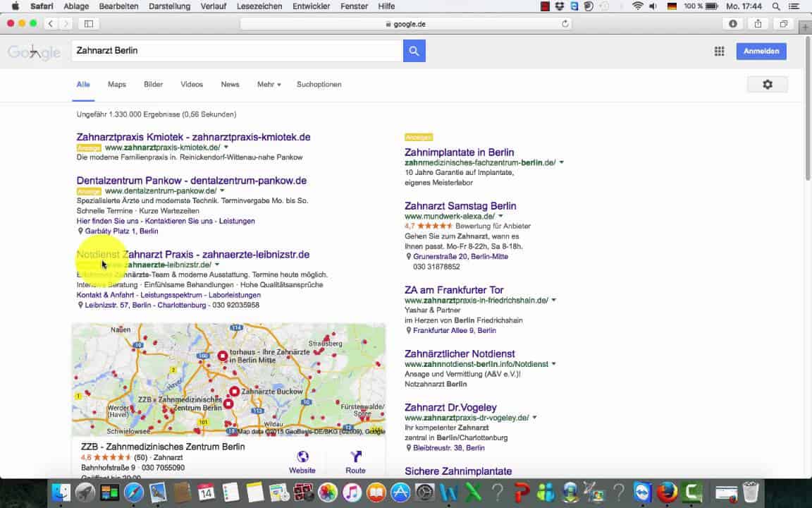
Task: Expand arrow next to zahnarztpraxis-kmiotek.de URL
Action: point(226,147)
